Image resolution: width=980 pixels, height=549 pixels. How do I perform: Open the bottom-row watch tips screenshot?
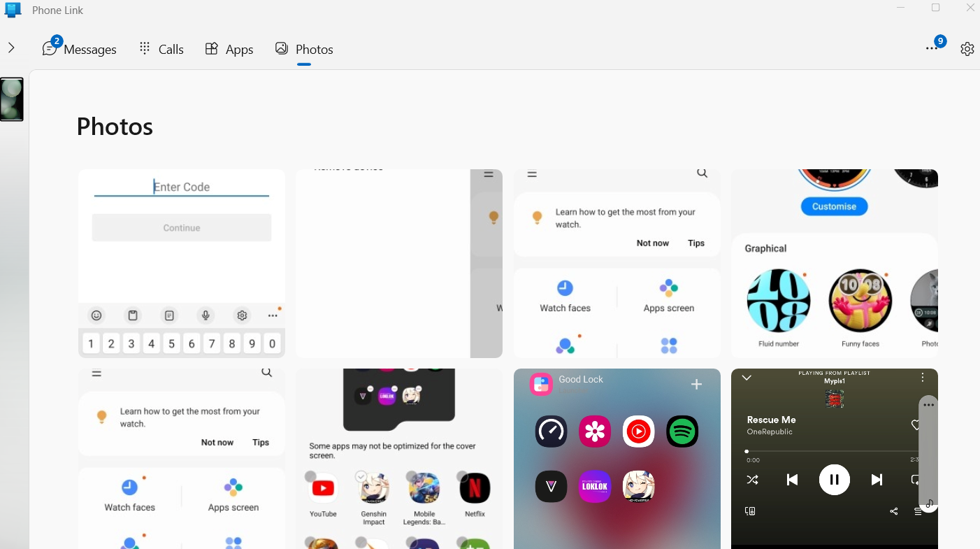(x=182, y=458)
